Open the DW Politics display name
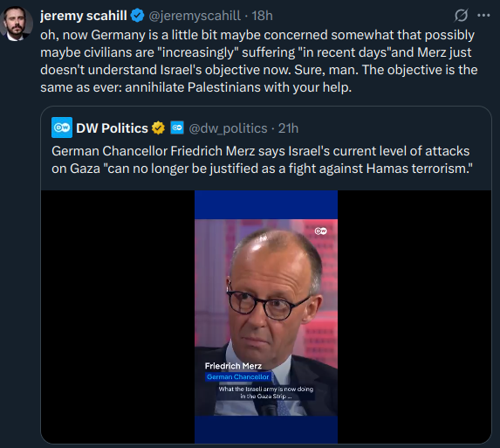 [x=112, y=128]
